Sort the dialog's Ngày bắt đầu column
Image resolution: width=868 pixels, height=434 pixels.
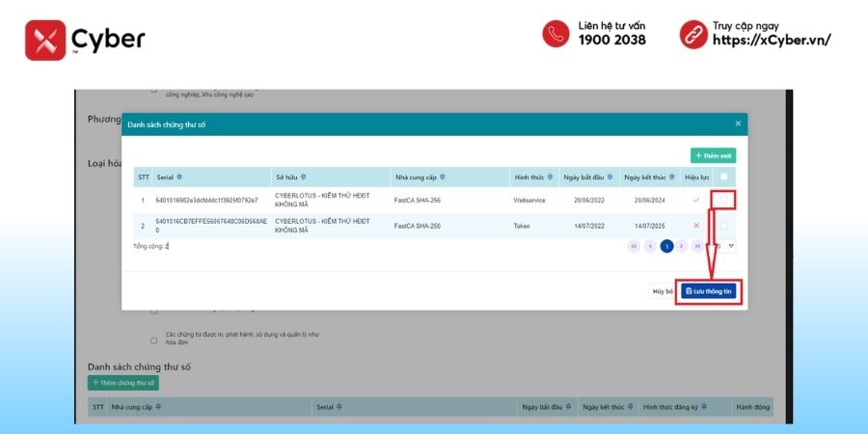(x=610, y=177)
